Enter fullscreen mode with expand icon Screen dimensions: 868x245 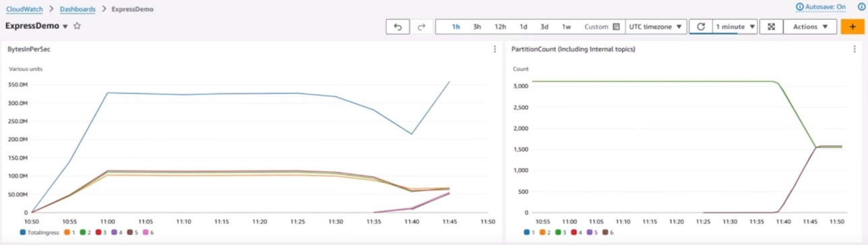pos(771,27)
